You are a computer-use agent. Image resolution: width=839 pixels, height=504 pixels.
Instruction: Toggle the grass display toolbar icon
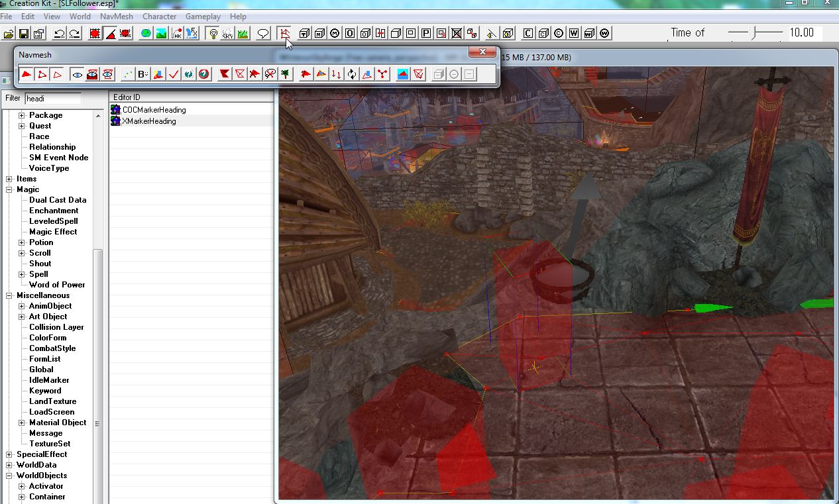point(243,33)
